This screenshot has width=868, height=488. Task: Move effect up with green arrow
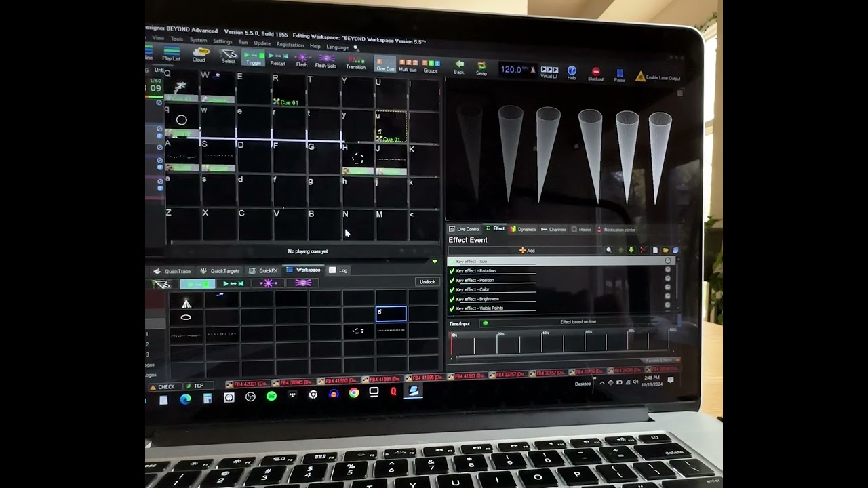(620, 250)
